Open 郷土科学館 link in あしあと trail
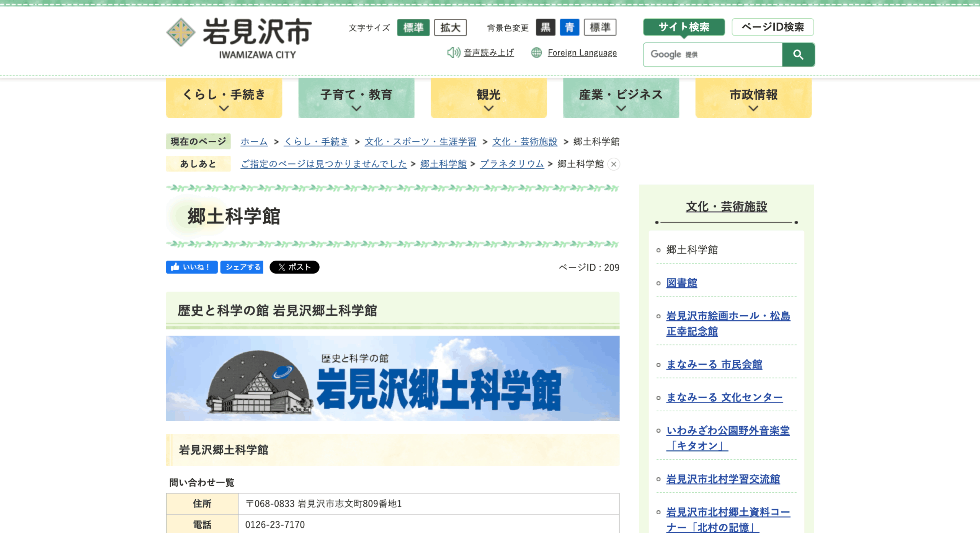Viewport: 980px width, 533px height. point(443,164)
